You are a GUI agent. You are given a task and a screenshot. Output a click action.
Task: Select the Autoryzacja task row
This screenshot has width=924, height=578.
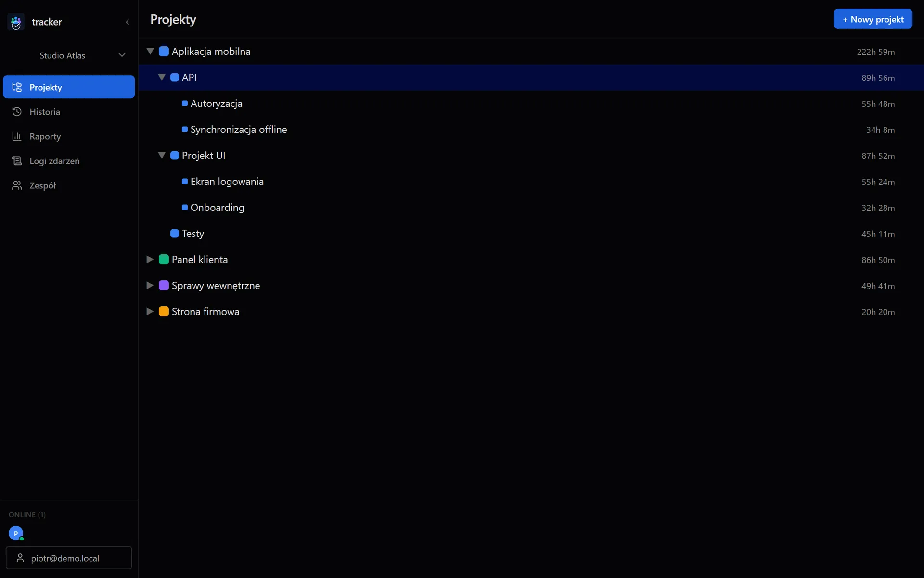tap(531, 103)
